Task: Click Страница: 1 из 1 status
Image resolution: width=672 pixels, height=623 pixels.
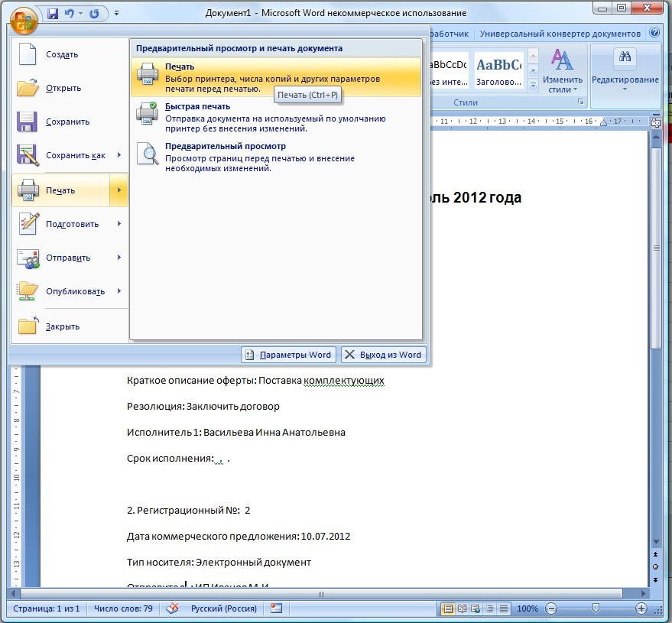Action: 47,608
